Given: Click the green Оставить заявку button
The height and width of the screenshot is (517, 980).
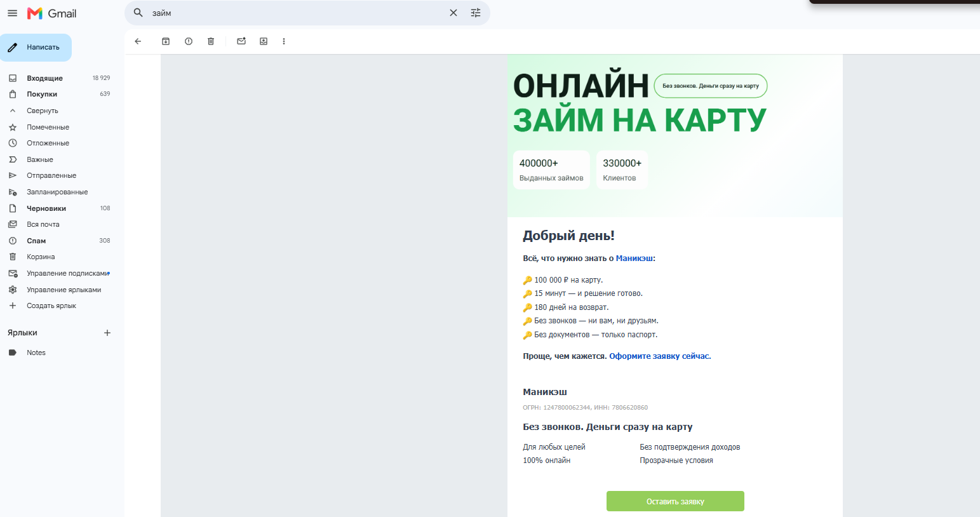Looking at the screenshot, I should [x=675, y=501].
